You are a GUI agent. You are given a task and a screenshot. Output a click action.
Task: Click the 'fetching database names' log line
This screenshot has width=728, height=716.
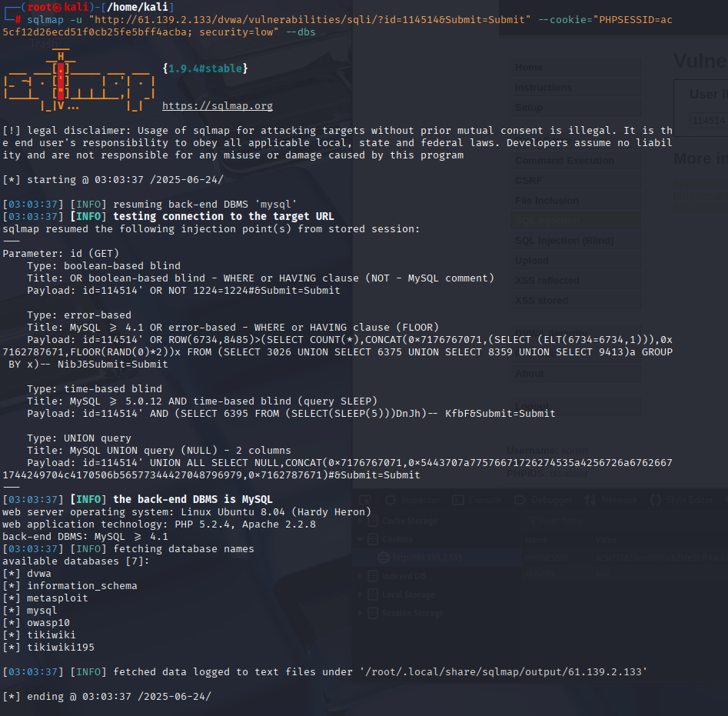128,549
